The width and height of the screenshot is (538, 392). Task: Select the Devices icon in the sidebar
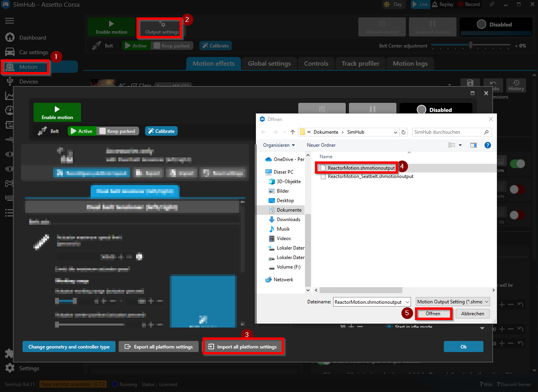(x=9, y=81)
